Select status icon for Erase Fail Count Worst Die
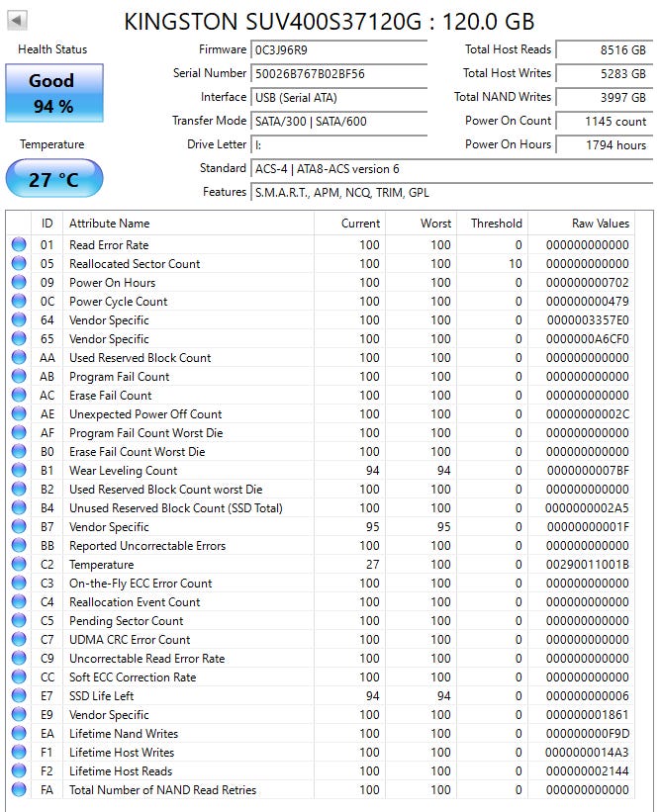 19,451
